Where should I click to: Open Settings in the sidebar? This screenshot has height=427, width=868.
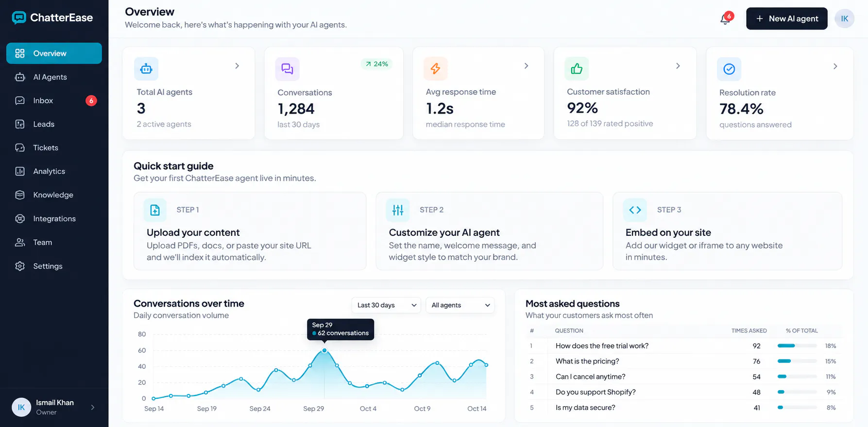(x=54, y=266)
